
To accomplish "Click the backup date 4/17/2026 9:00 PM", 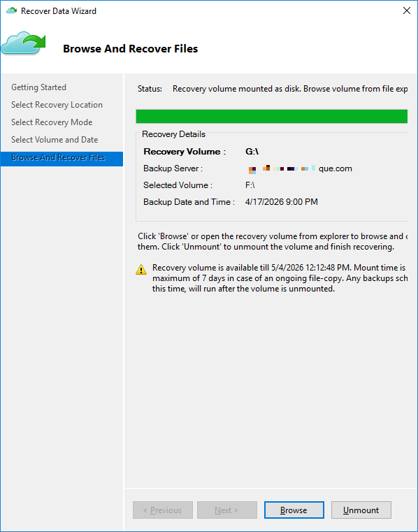I will (282, 202).
